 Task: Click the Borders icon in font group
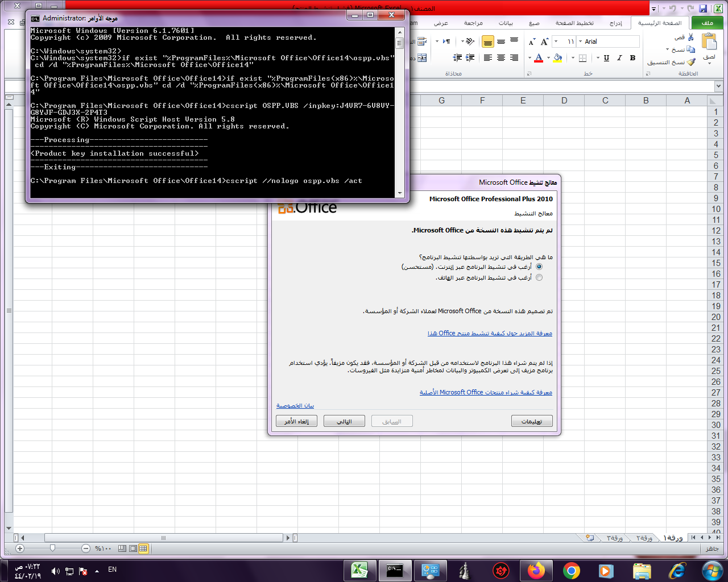(582, 58)
